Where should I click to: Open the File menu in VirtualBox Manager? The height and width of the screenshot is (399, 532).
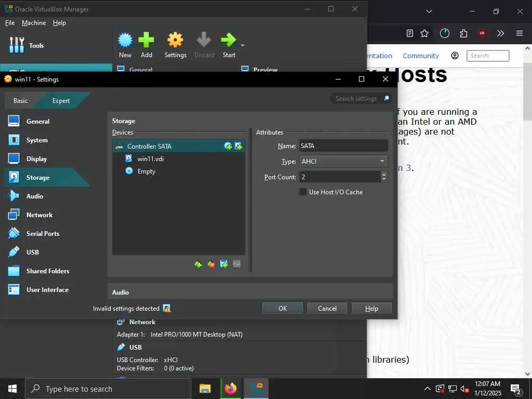tap(10, 23)
